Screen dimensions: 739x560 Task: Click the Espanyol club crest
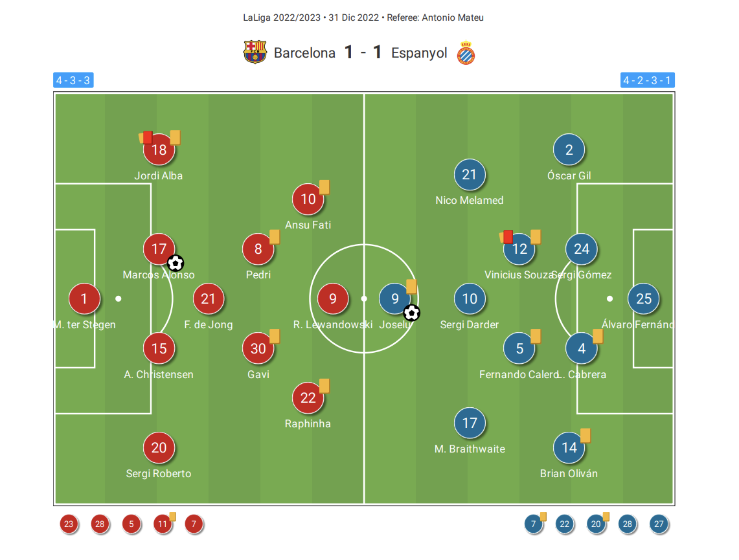[x=466, y=52]
